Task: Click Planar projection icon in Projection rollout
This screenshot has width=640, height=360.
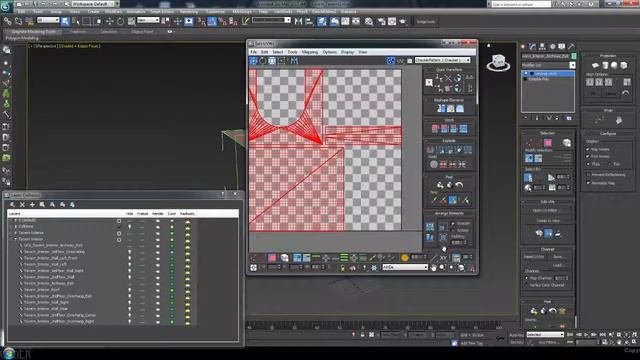Action: pos(595,65)
